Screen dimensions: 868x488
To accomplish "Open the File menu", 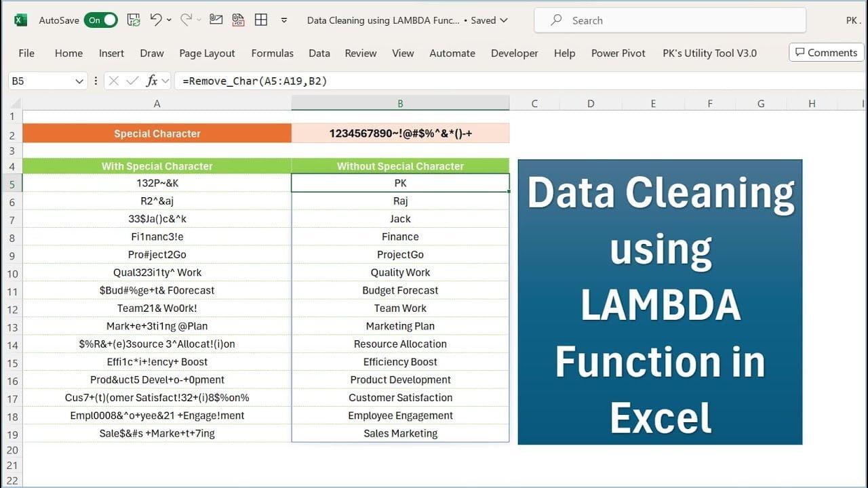I will pyautogui.click(x=26, y=53).
